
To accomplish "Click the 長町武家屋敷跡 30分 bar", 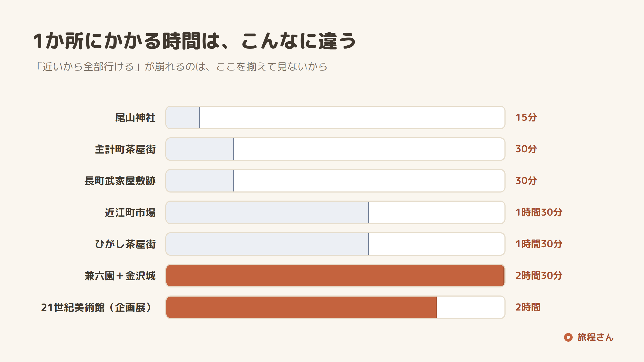I will pyautogui.click(x=335, y=181).
